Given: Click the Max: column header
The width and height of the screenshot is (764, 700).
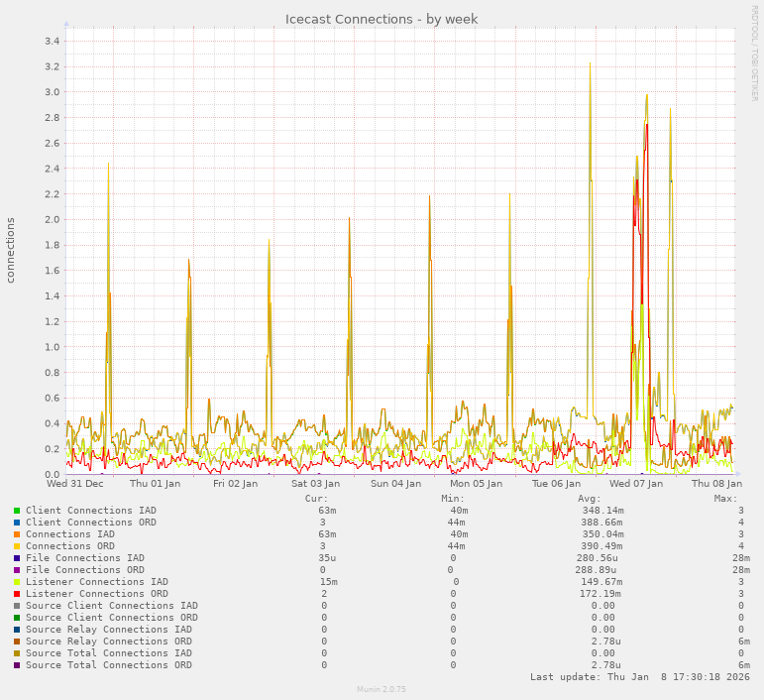Looking at the screenshot, I should [x=725, y=499].
